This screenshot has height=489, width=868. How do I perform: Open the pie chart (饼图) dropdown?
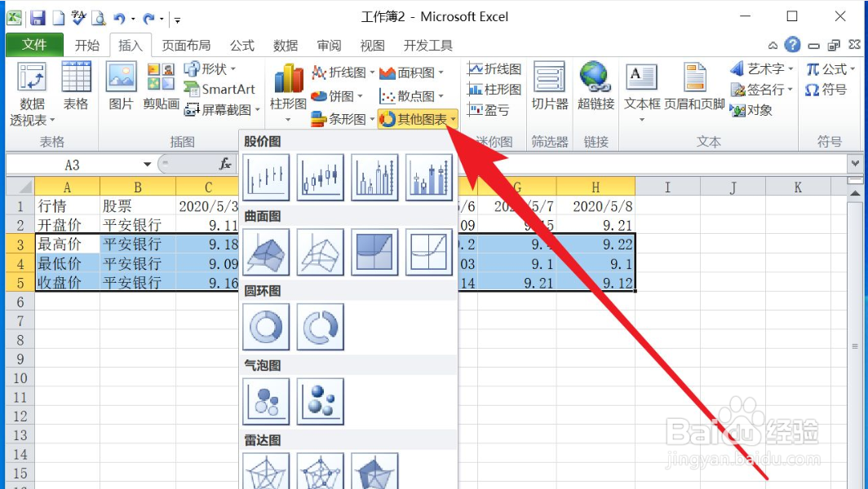[337, 96]
